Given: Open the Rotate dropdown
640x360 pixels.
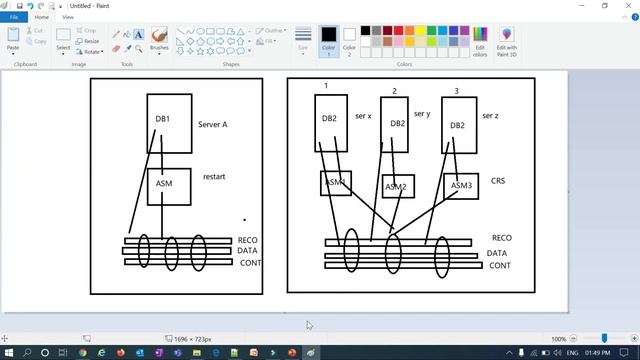Looking at the screenshot, I should point(90,52).
